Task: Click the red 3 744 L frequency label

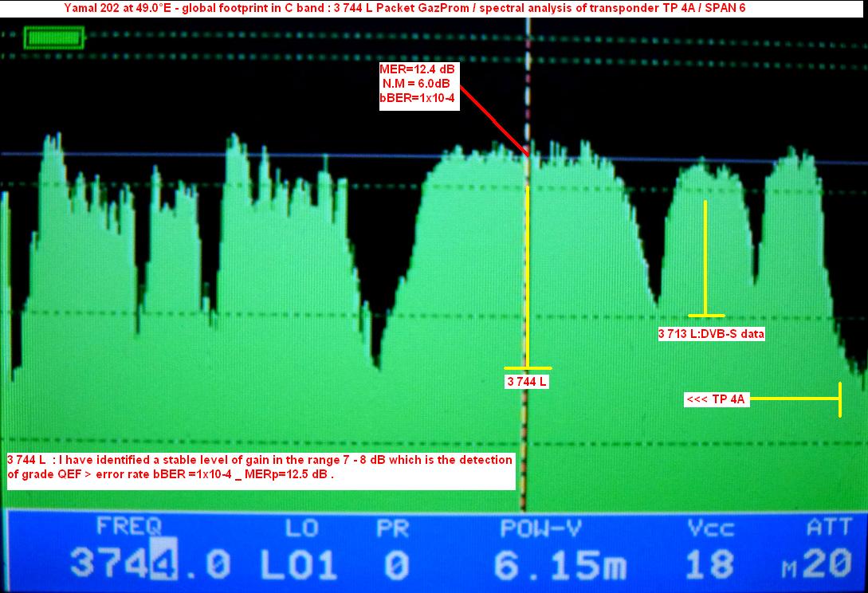Action: pos(527,382)
